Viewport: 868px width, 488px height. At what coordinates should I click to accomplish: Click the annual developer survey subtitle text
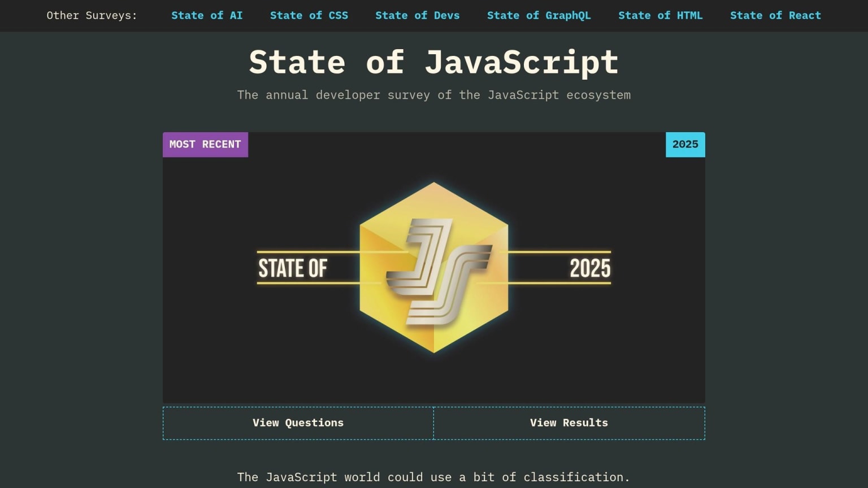(x=434, y=95)
